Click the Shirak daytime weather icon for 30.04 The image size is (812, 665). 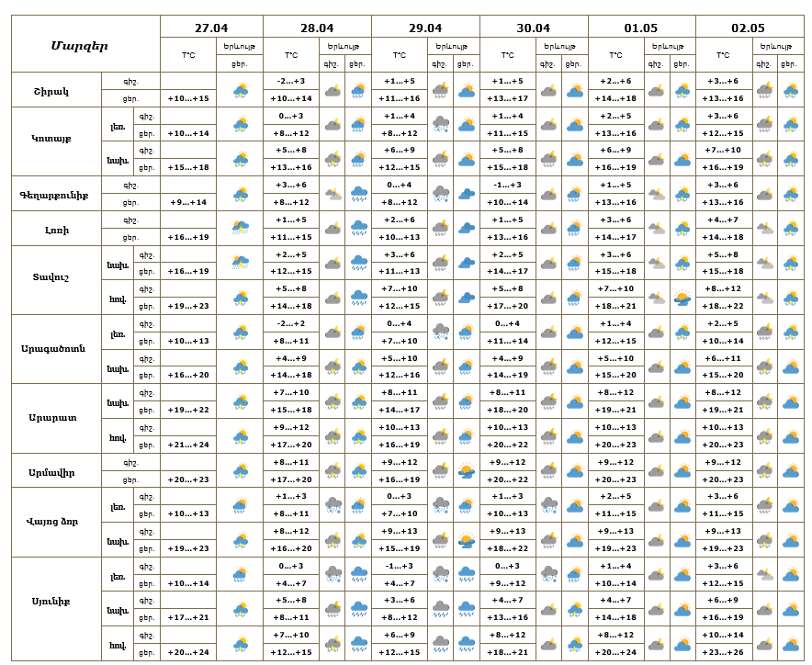[575, 90]
